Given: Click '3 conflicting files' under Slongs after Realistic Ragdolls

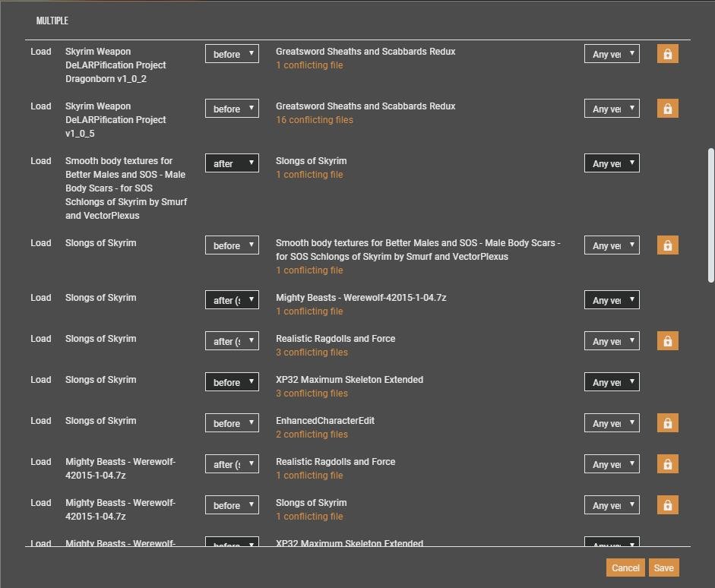Looking at the screenshot, I should pyautogui.click(x=312, y=352).
